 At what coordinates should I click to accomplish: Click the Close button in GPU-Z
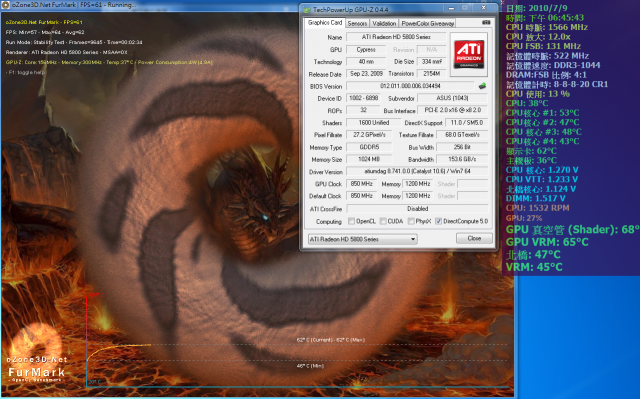[x=474, y=238]
